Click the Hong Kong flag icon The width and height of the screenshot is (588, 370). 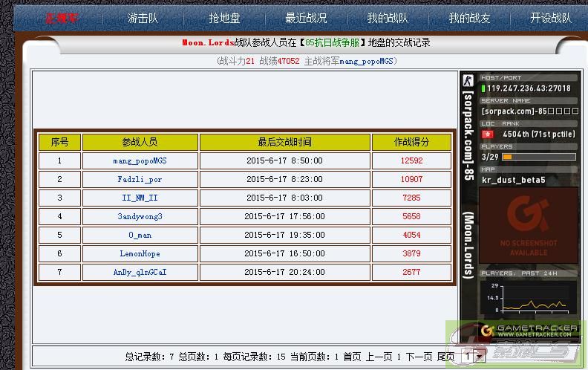[487, 134]
